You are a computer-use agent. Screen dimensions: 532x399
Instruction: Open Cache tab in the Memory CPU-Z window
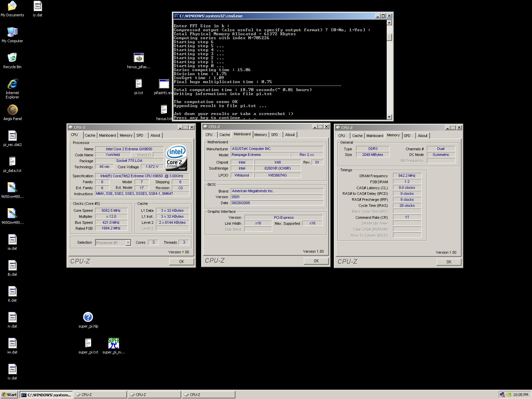(357, 136)
